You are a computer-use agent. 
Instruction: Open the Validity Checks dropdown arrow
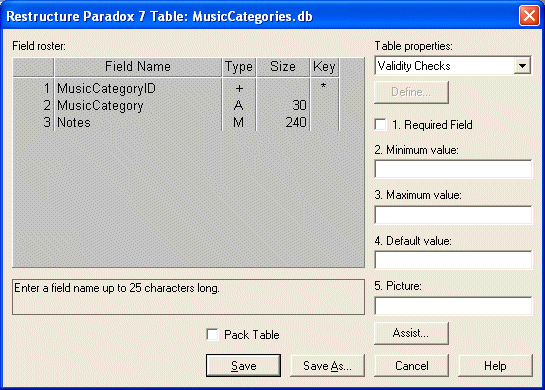(522, 66)
